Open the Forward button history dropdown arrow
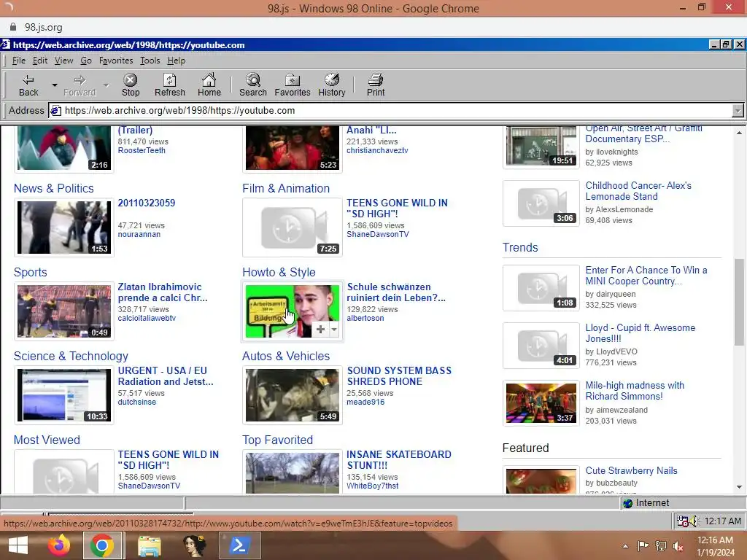 [107, 85]
